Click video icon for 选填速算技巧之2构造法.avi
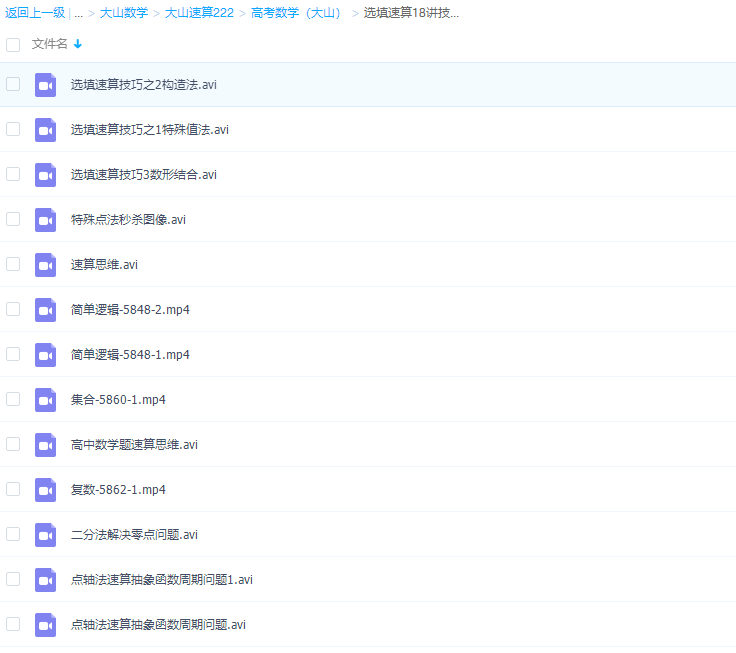 [x=45, y=85]
